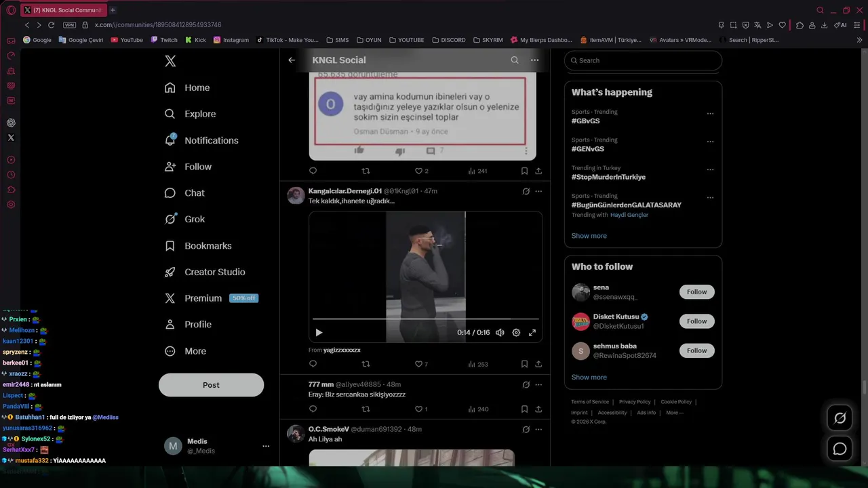This screenshot has height=488, width=868.
Task: Mute the video in the Kangalcılar post
Action: [500, 333]
